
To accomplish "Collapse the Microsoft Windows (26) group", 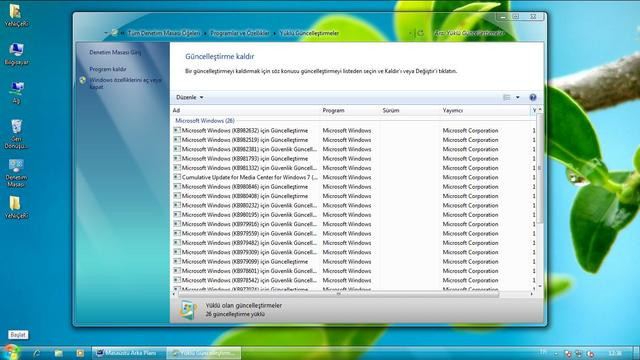I will 205,121.
